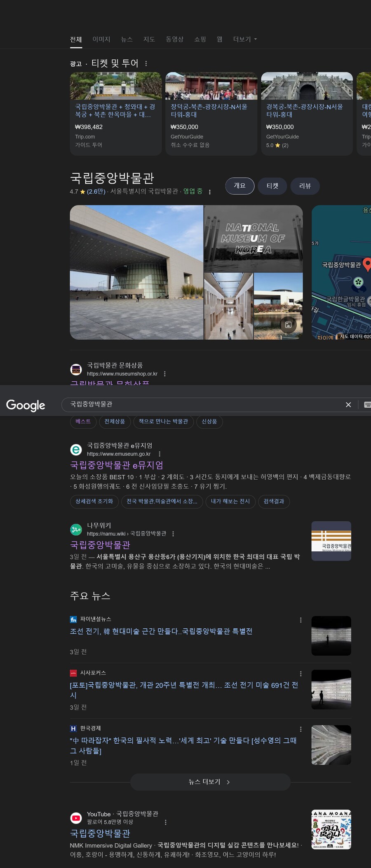Open "中 따라잡자" 한국경제 headline
Screen dimensions: 371x868
[183, 746]
